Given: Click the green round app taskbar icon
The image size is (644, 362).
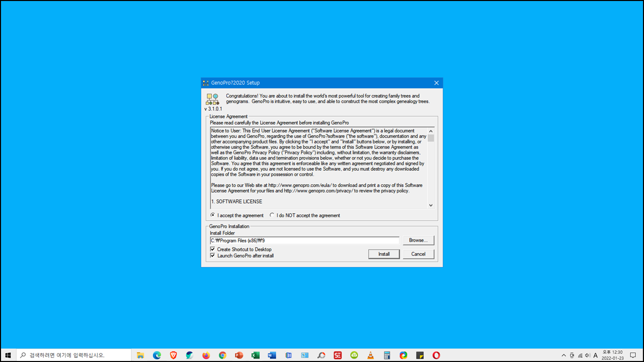Looking at the screenshot, I should click(354, 355).
